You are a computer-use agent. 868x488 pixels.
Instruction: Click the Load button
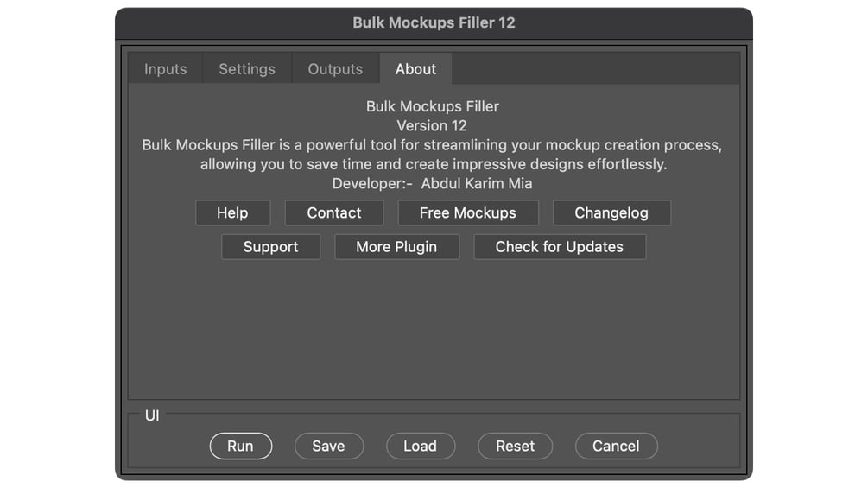coord(420,447)
